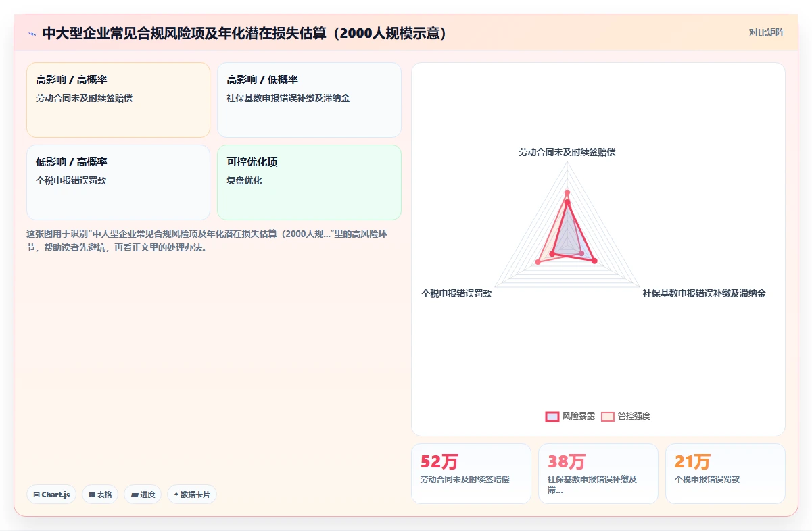The height and width of the screenshot is (531, 812).
Task: Click the 高影响 / 高概率 card heading
Action: click(72, 80)
